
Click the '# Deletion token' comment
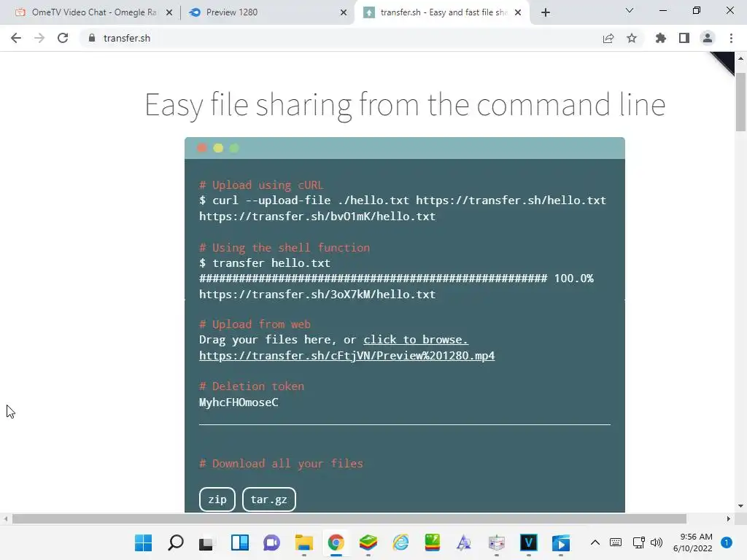(x=252, y=386)
